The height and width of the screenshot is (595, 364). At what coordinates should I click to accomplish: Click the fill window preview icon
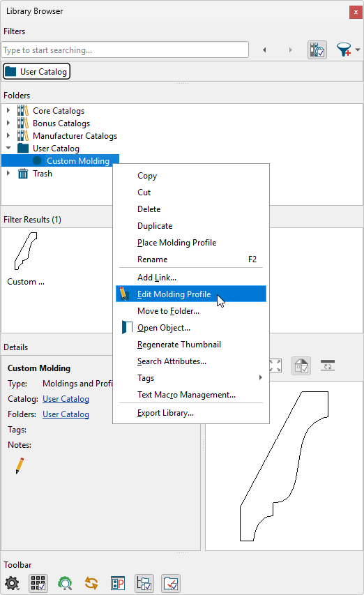click(x=275, y=366)
